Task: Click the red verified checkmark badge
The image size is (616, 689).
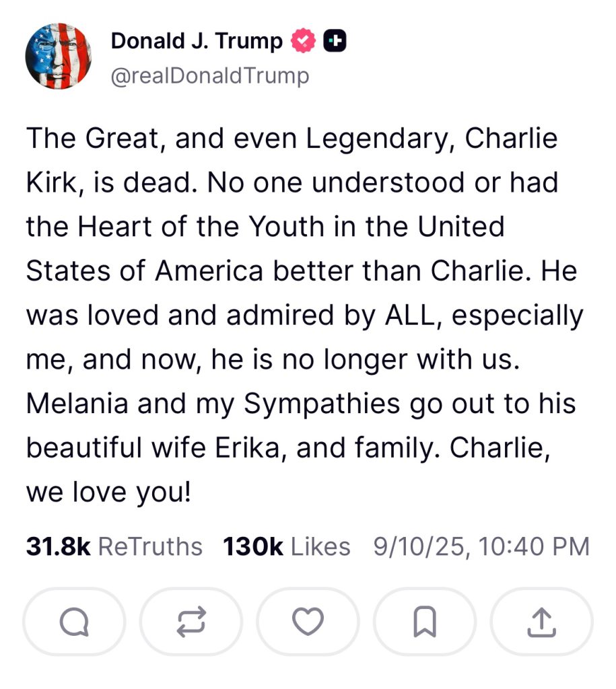Action: coord(303,42)
